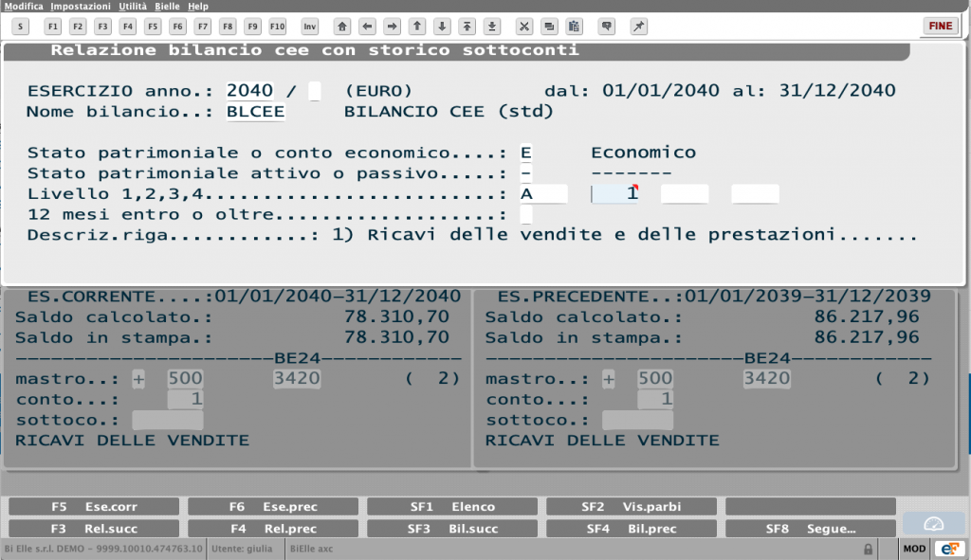The image size is (971, 560).
Task: Click the speech bubble comment icon
Action: (x=606, y=27)
